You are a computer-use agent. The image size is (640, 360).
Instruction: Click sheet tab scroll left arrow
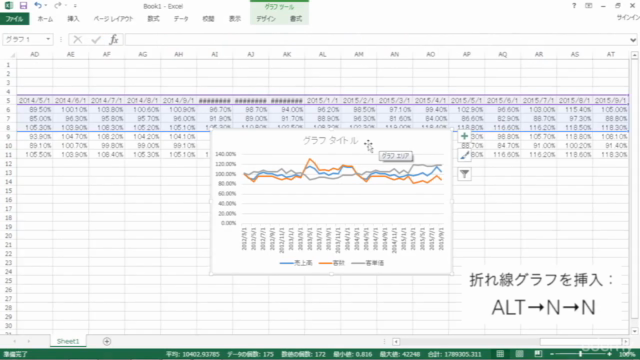[14, 341]
